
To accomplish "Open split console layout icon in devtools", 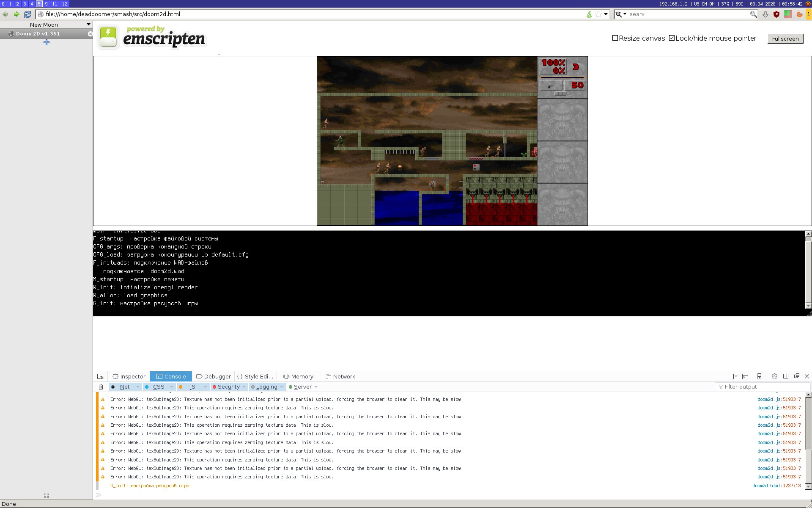I will (x=732, y=376).
